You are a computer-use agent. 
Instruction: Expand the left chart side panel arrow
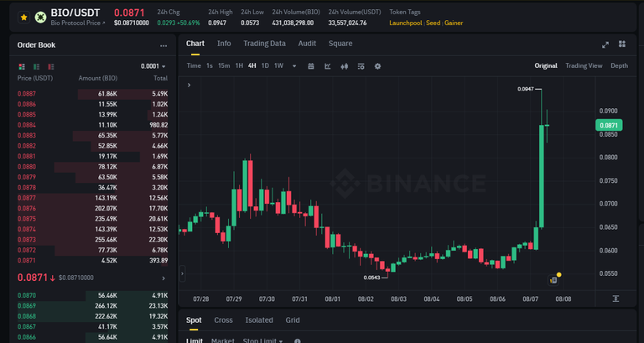click(182, 273)
